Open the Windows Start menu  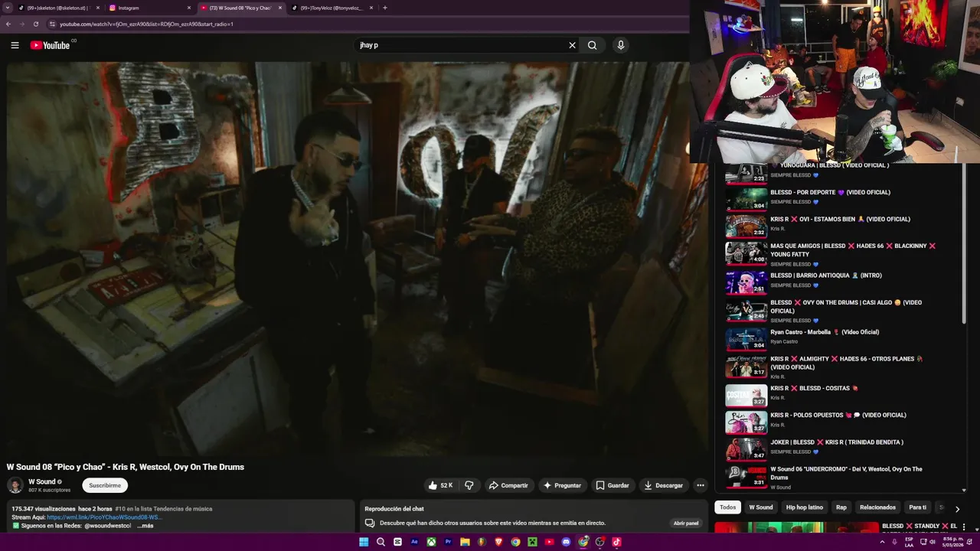tap(364, 542)
